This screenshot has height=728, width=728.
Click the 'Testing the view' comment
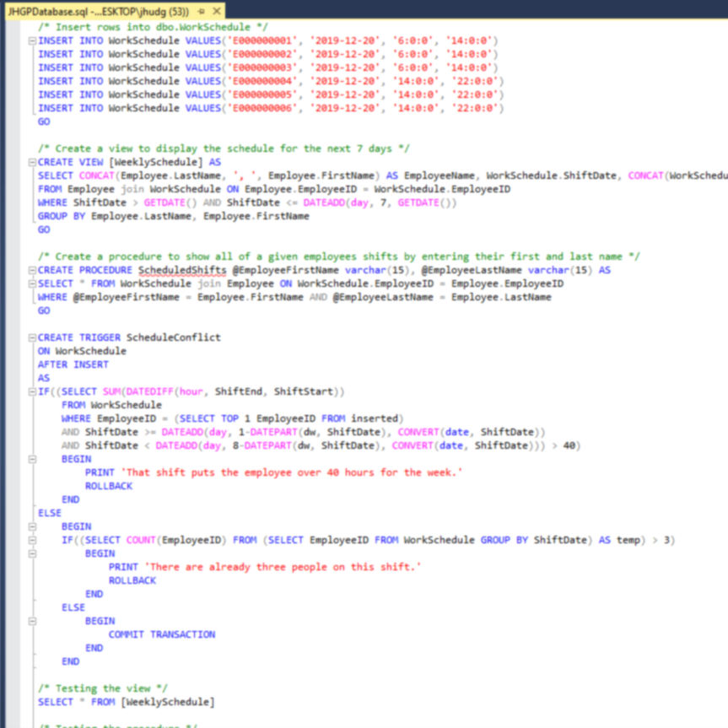(103, 688)
